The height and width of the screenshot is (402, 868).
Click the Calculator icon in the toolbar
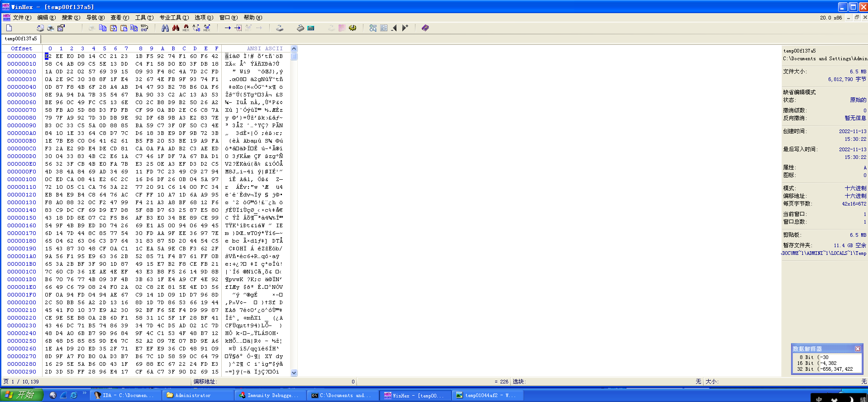coord(310,28)
